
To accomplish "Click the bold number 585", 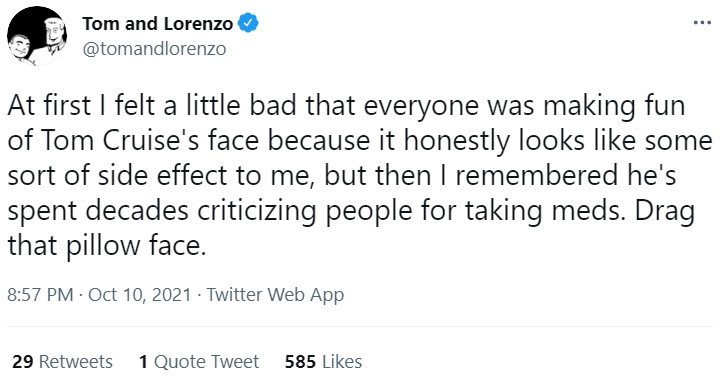I will click(x=301, y=362).
